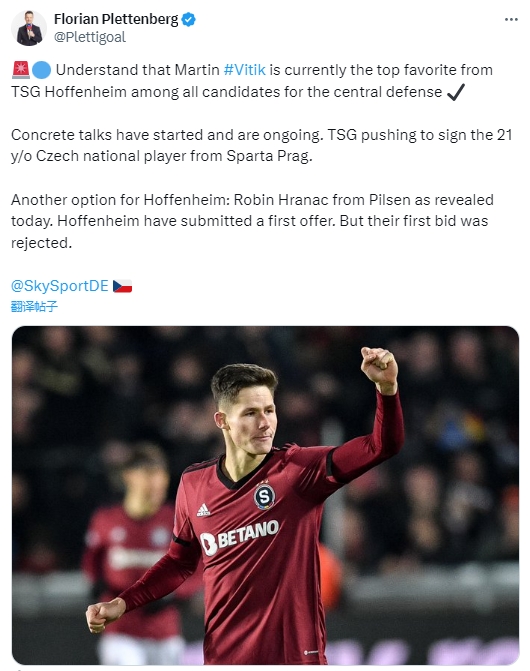Click the blue circle emoji

(x=41, y=70)
